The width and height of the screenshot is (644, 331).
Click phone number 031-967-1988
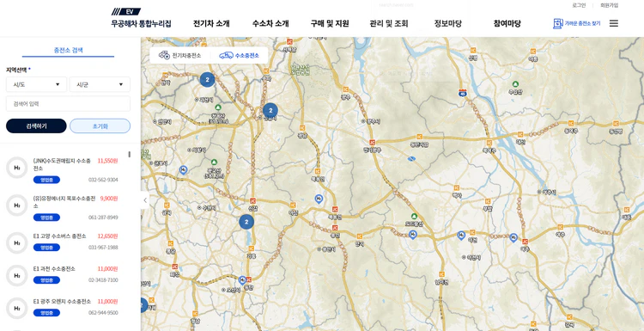click(103, 248)
